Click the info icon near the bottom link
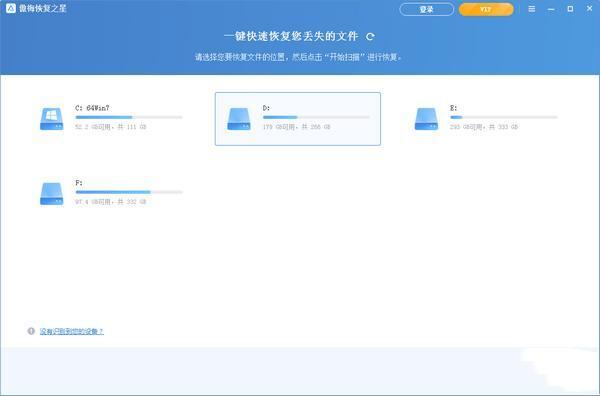This screenshot has width=600, height=396. (31, 331)
